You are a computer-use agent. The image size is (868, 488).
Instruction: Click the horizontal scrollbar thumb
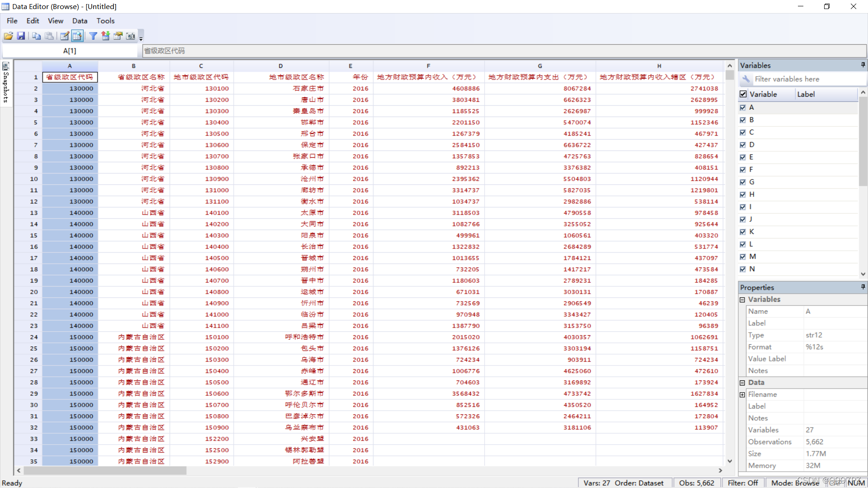[x=105, y=470]
